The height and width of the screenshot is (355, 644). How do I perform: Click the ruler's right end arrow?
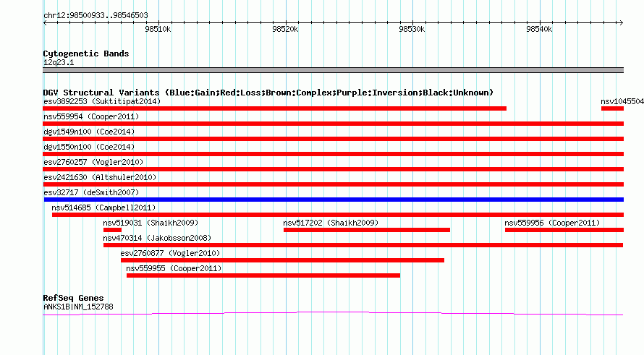click(x=621, y=23)
